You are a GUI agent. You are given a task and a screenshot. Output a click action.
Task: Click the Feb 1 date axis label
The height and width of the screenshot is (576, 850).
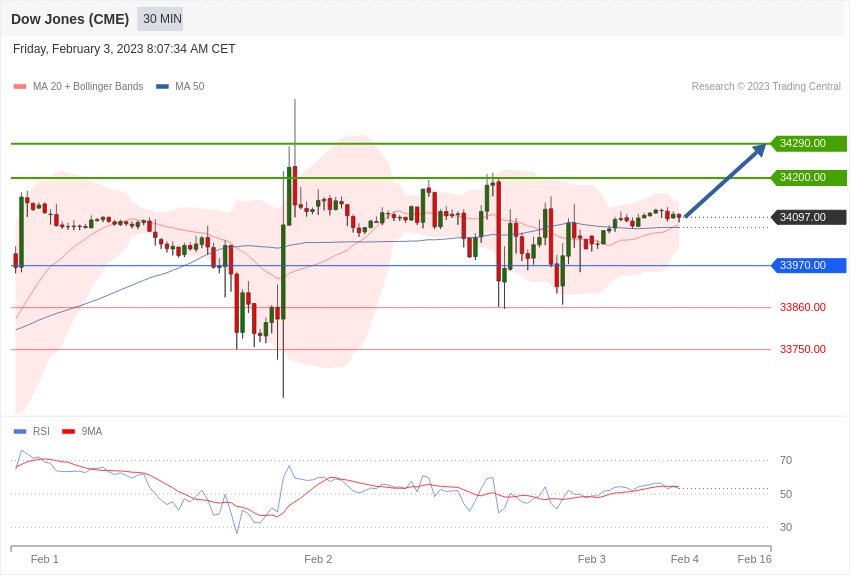pyautogui.click(x=44, y=559)
